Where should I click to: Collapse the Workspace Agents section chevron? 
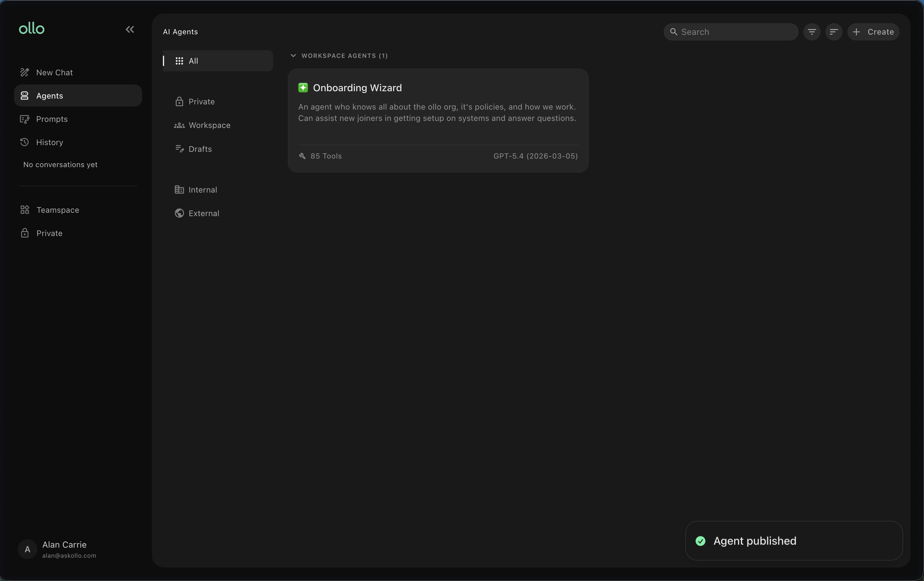[293, 56]
